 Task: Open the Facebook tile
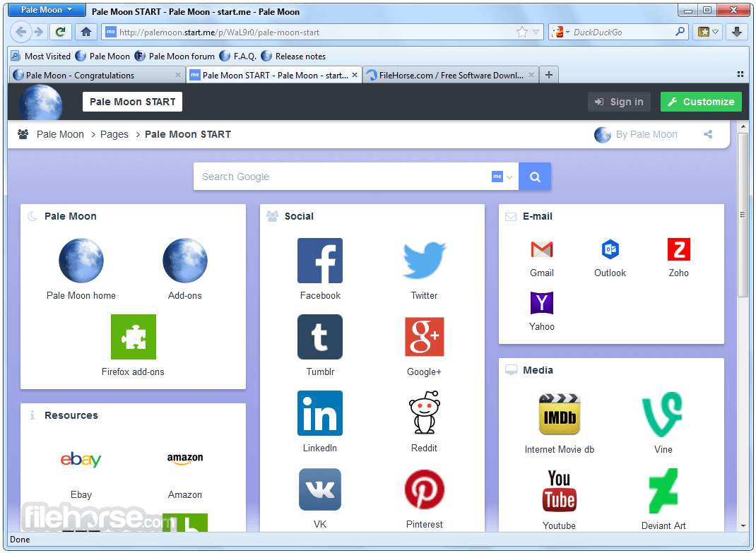320,261
